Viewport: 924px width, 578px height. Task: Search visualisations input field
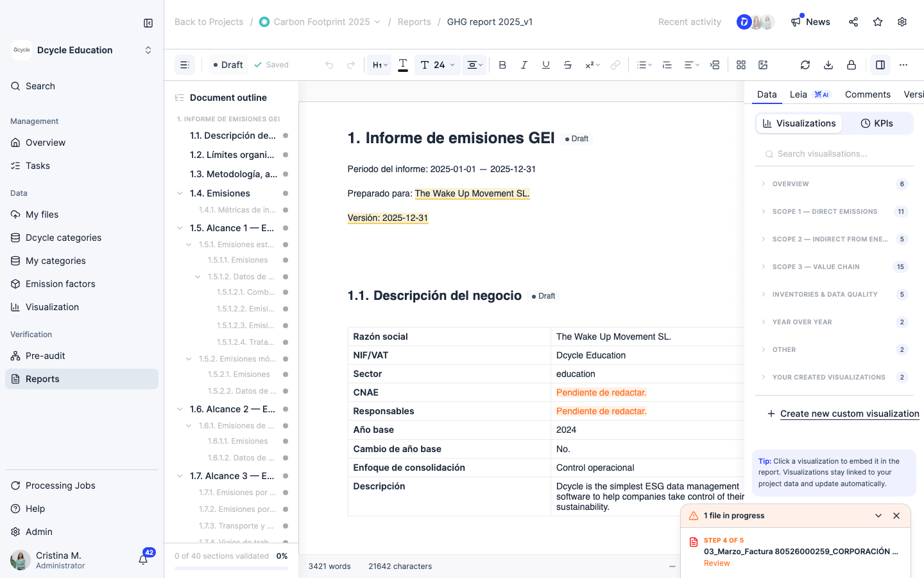pyautogui.click(x=834, y=154)
